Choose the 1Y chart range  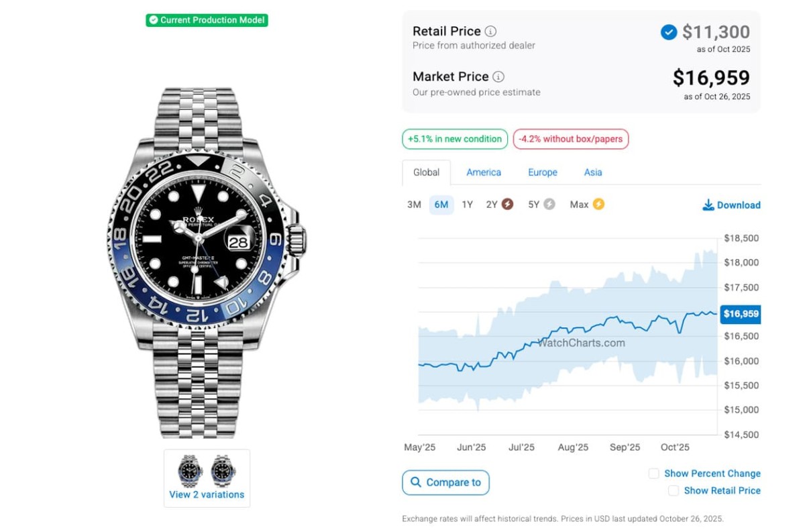468,205
